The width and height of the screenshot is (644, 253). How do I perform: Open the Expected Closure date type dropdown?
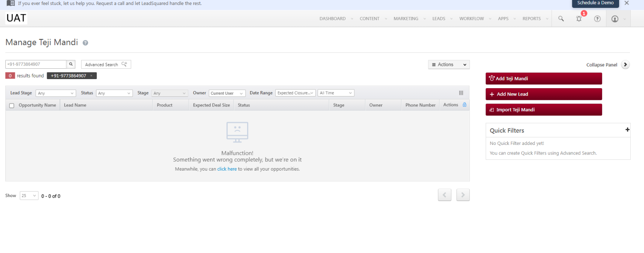(x=296, y=93)
